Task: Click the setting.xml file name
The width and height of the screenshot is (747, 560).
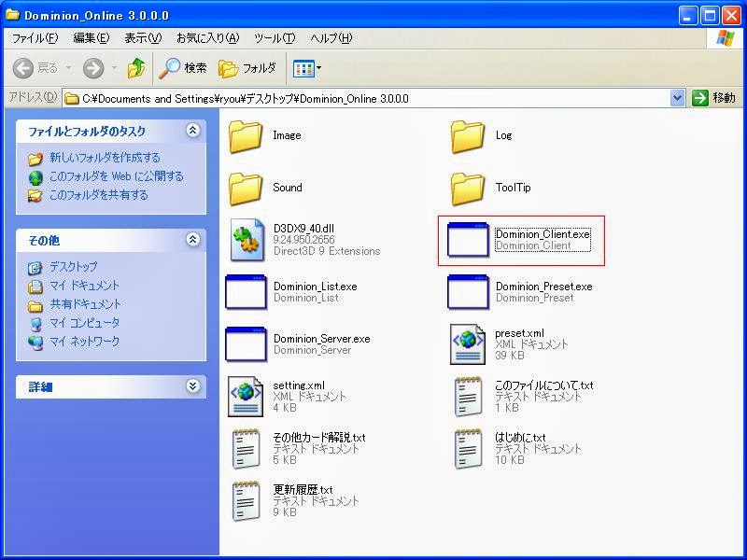Action: tap(299, 385)
